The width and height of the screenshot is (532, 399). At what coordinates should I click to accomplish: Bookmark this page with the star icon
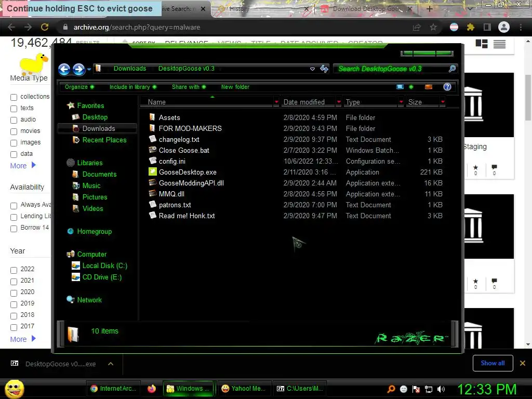(433, 27)
